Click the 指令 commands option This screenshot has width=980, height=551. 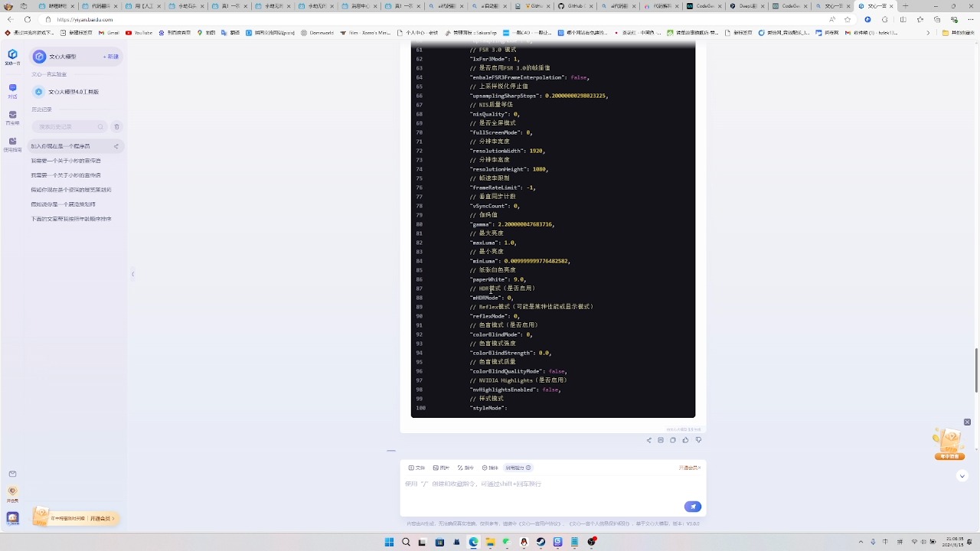[x=465, y=468]
